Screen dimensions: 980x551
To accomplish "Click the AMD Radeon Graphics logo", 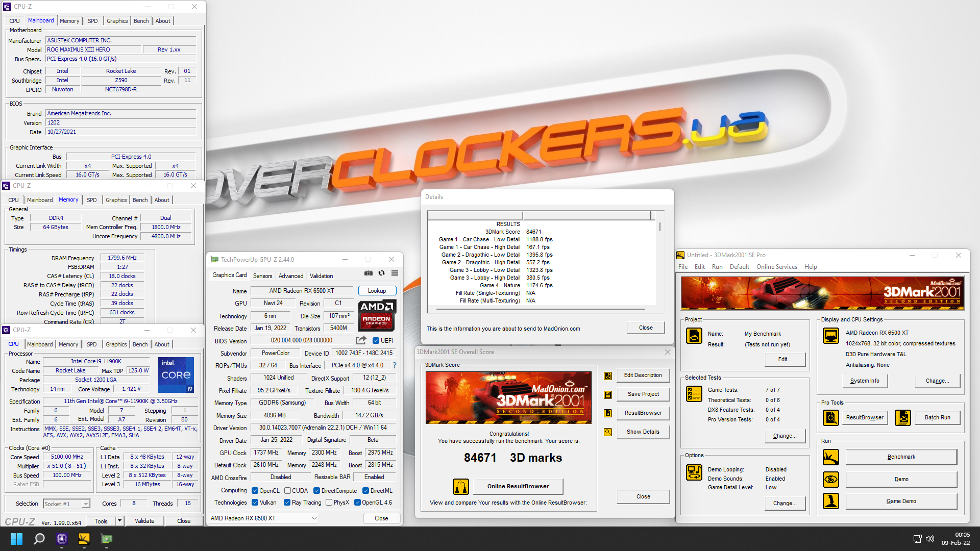I will point(376,316).
